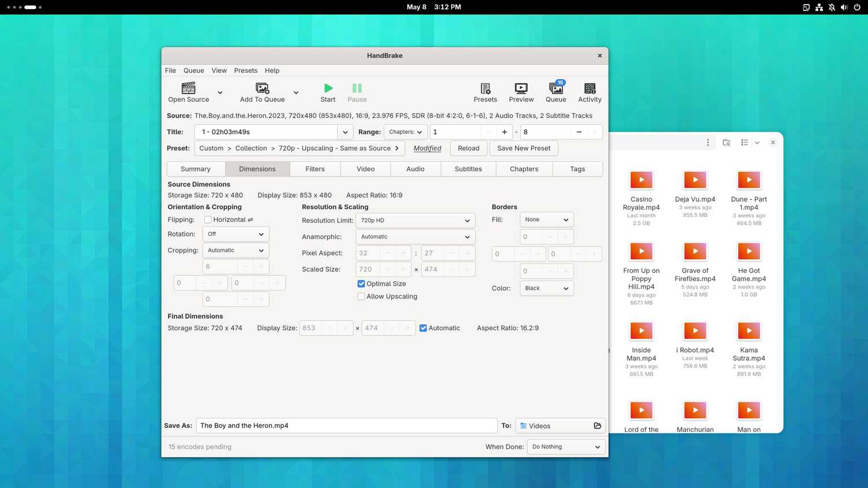
Task: Open the Help menu
Action: tap(272, 71)
